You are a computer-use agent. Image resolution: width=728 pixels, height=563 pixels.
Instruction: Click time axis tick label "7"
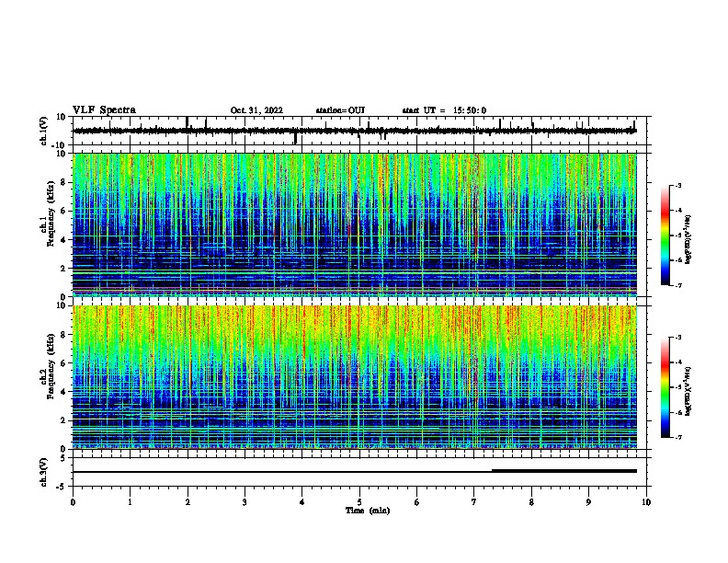click(x=473, y=502)
